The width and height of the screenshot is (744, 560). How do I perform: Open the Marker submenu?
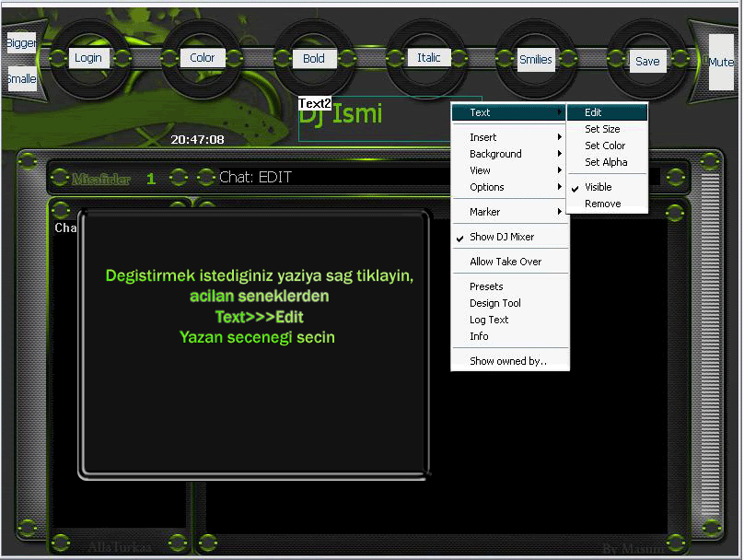(485, 212)
